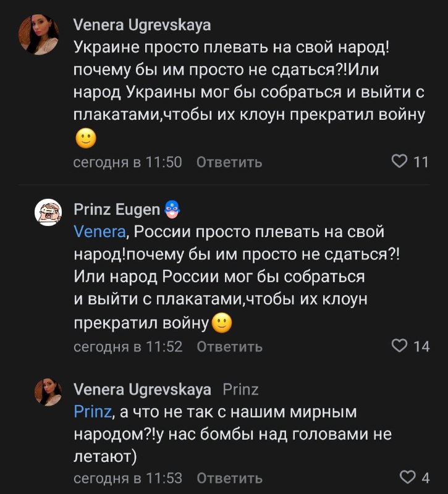
Task: Open Venera Ugrevskaya's name on top comment
Action: (142, 25)
